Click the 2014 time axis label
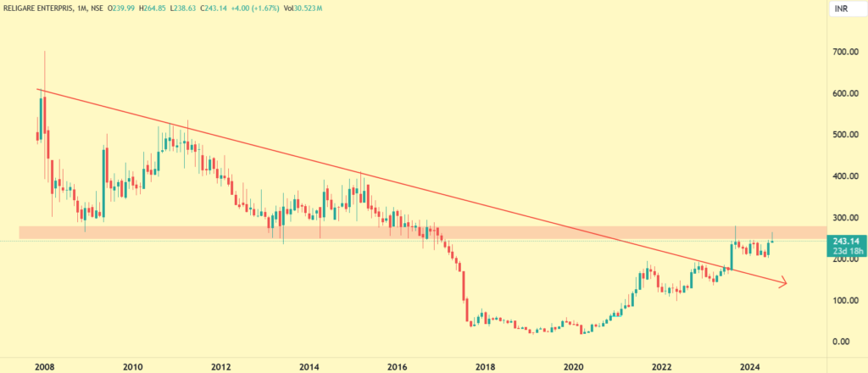 [x=309, y=366]
